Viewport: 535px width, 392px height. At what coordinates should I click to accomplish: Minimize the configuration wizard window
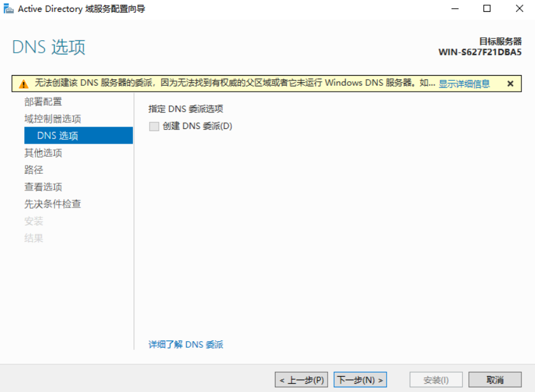(455, 8)
